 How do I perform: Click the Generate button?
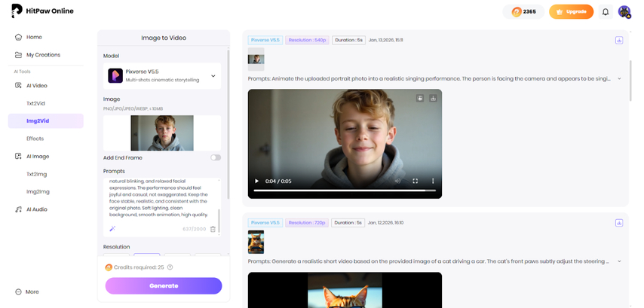[164, 286]
